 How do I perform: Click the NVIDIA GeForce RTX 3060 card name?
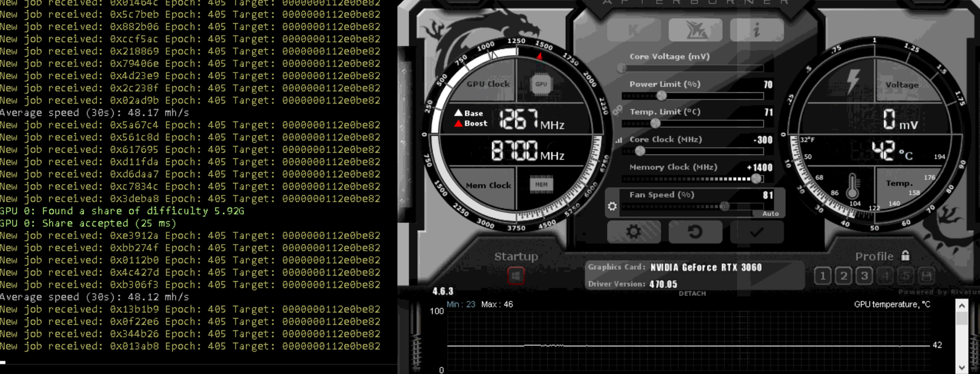(x=706, y=267)
